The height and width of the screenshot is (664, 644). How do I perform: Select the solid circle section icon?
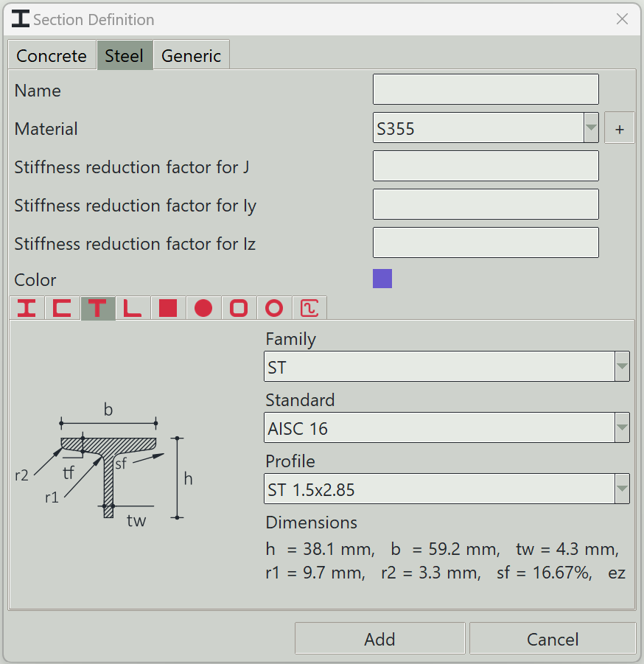(203, 308)
